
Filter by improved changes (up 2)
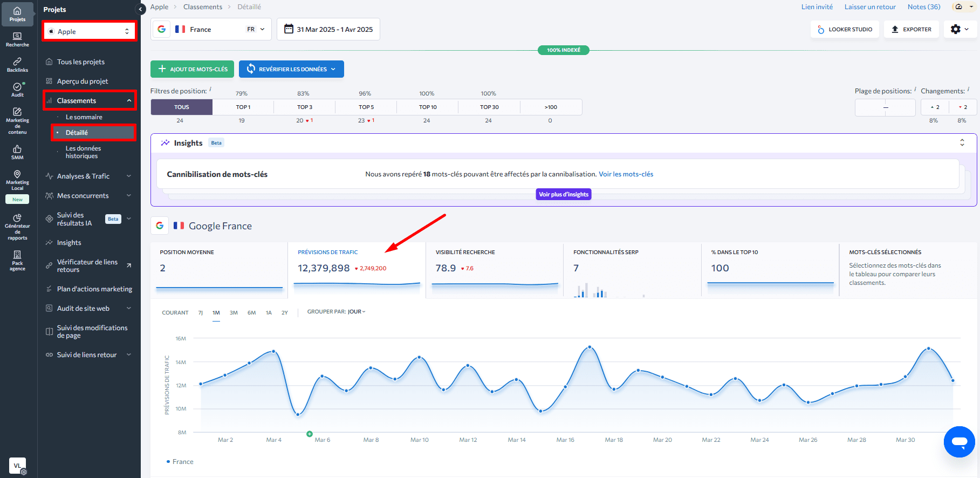point(935,107)
